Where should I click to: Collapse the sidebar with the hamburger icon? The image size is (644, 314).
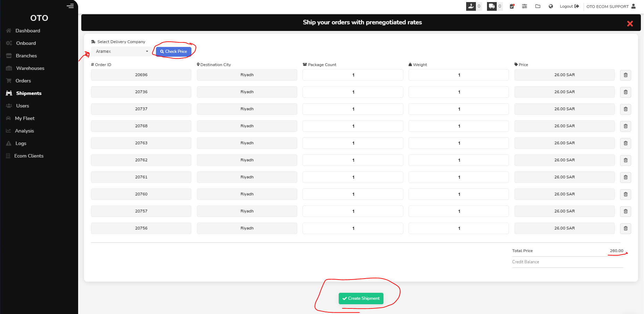(x=70, y=6)
